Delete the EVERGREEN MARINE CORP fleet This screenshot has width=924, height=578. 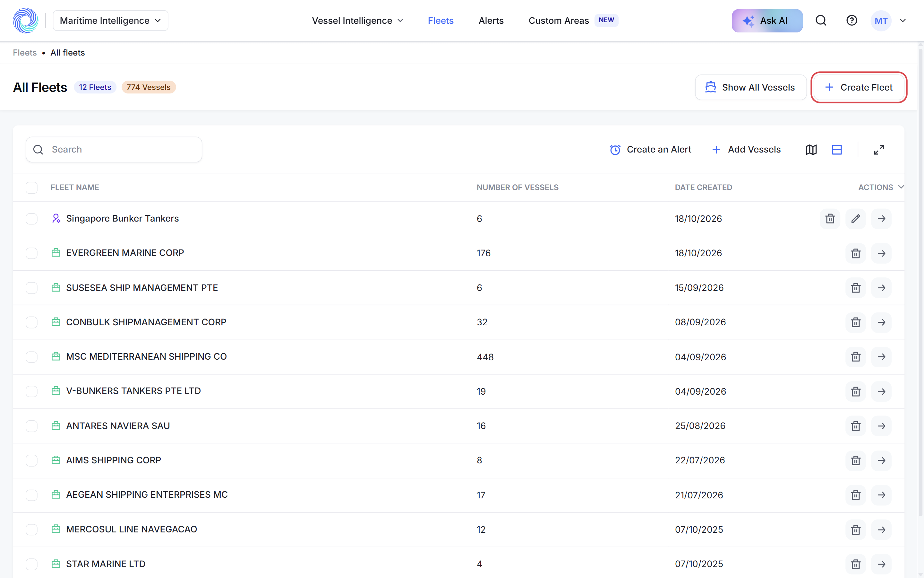click(x=856, y=253)
